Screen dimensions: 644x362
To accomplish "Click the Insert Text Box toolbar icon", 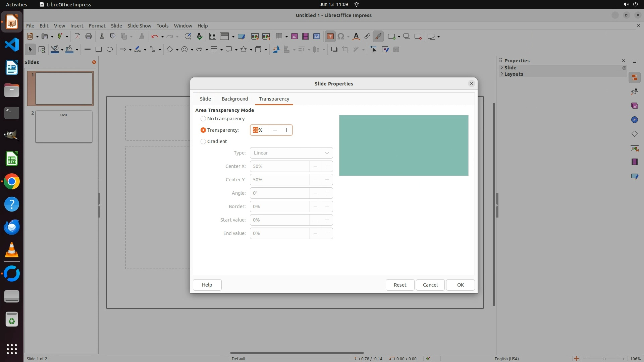I will click(330, 37).
